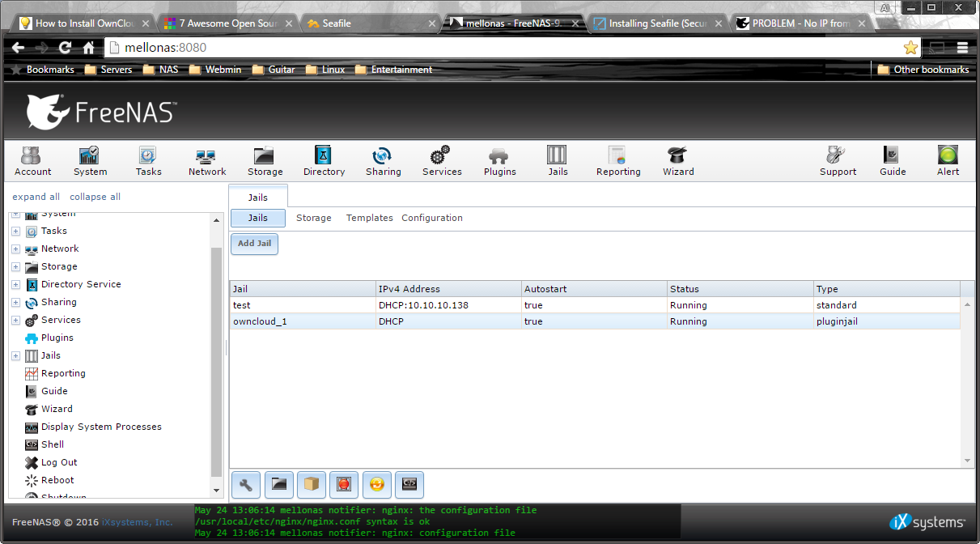Select the owncloud_1 jail row
Viewport: 980px width, 544px height.
(x=595, y=321)
